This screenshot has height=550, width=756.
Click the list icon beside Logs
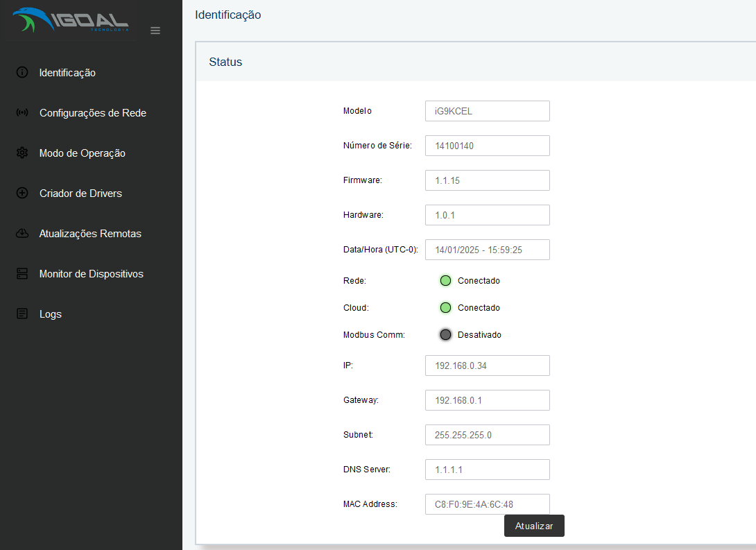point(22,313)
